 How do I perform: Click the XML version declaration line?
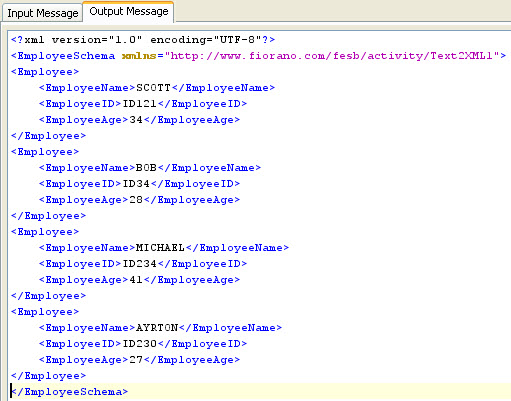[143, 40]
